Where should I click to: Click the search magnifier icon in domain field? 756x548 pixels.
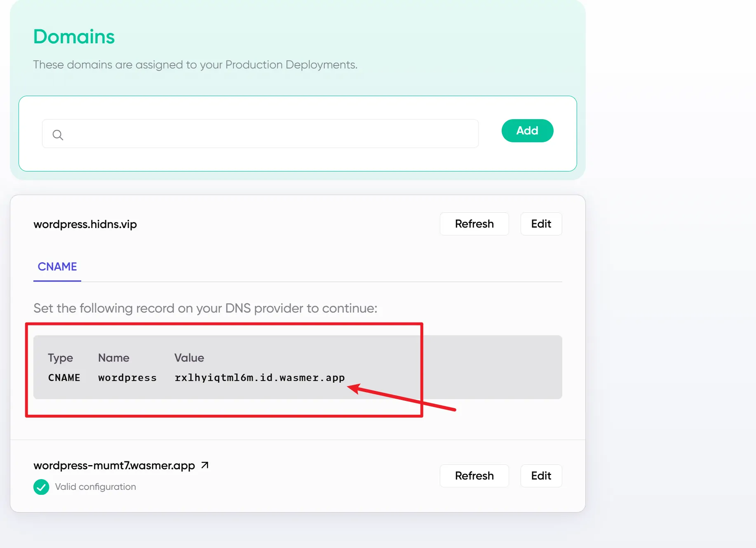point(58,135)
